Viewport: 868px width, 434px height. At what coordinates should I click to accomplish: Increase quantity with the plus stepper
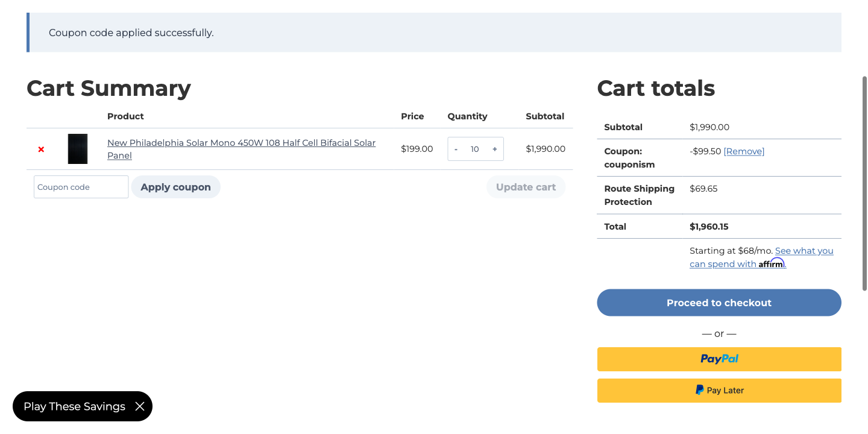[494, 148]
